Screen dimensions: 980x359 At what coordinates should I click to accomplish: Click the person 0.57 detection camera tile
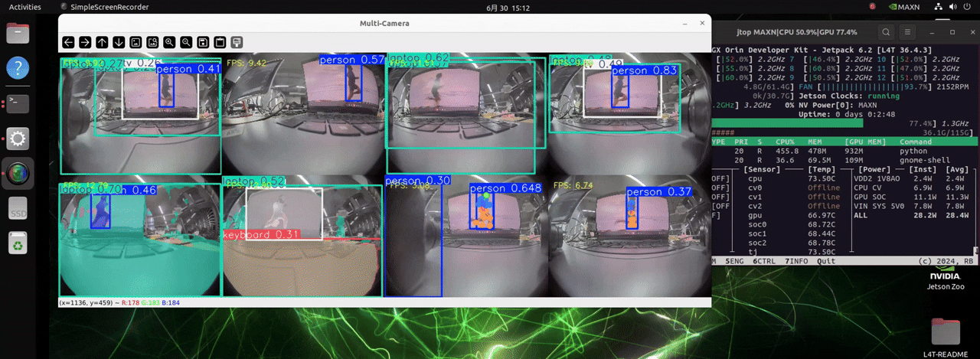pos(302,115)
